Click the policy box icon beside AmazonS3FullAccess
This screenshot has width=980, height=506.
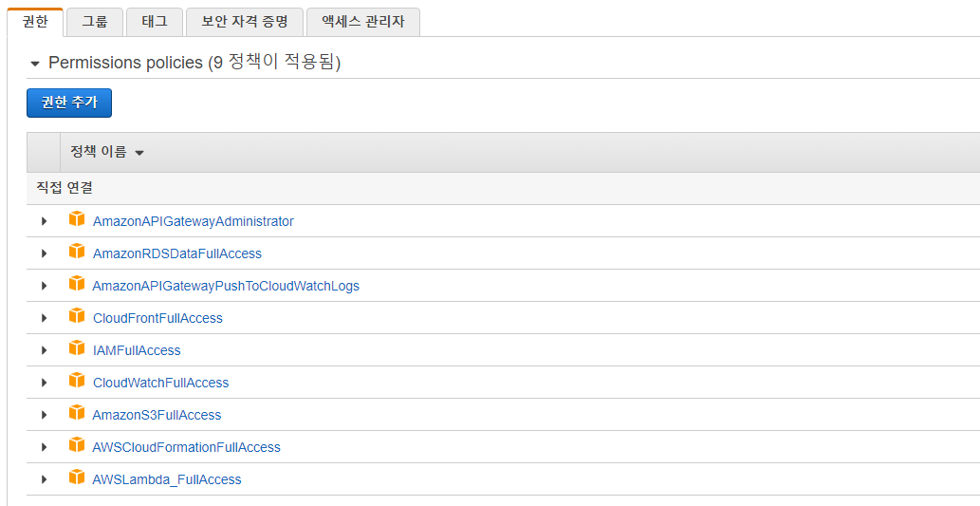coord(77,413)
